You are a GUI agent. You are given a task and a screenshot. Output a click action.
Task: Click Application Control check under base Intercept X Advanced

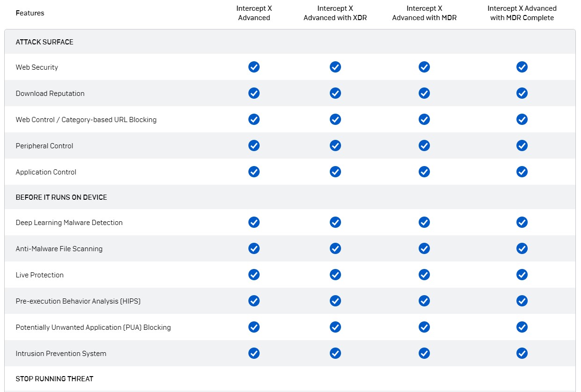[x=254, y=172]
